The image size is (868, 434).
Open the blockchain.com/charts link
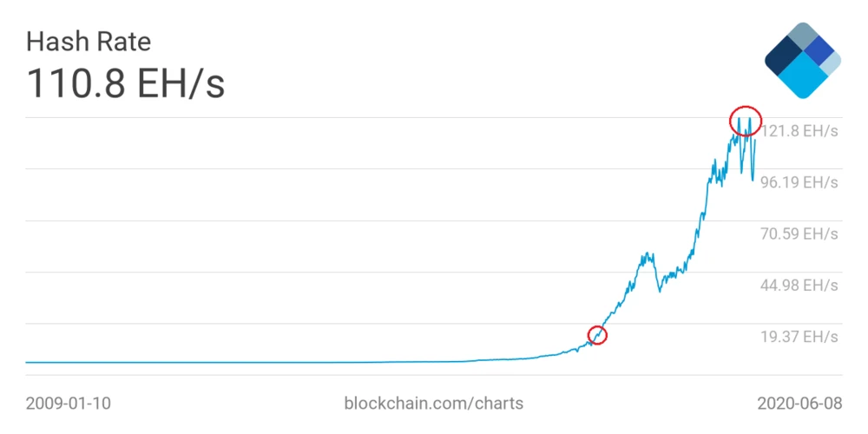click(x=434, y=404)
